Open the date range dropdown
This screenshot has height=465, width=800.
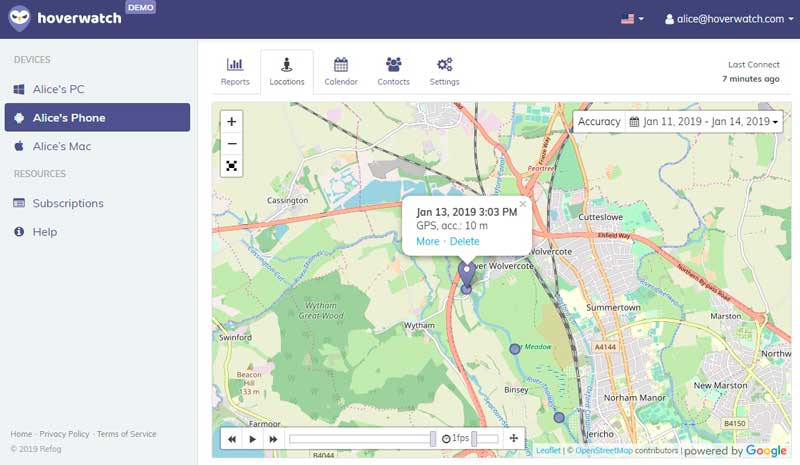(x=704, y=122)
